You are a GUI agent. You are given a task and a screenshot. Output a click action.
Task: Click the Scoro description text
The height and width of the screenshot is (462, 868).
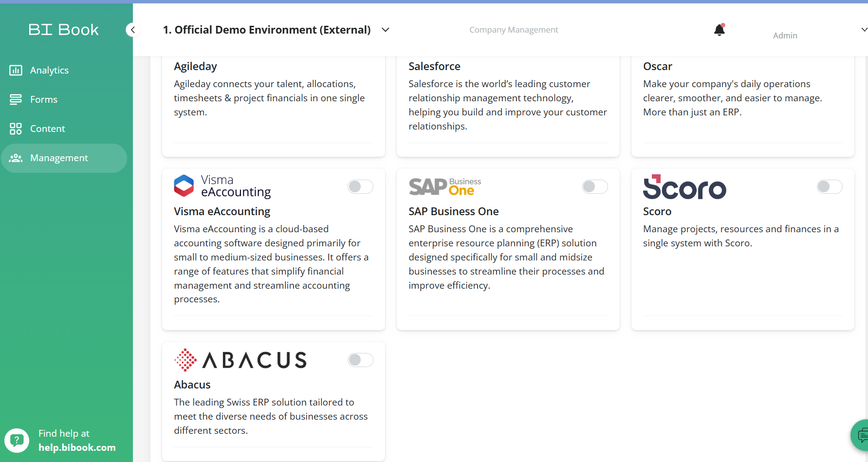[x=741, y=236]
